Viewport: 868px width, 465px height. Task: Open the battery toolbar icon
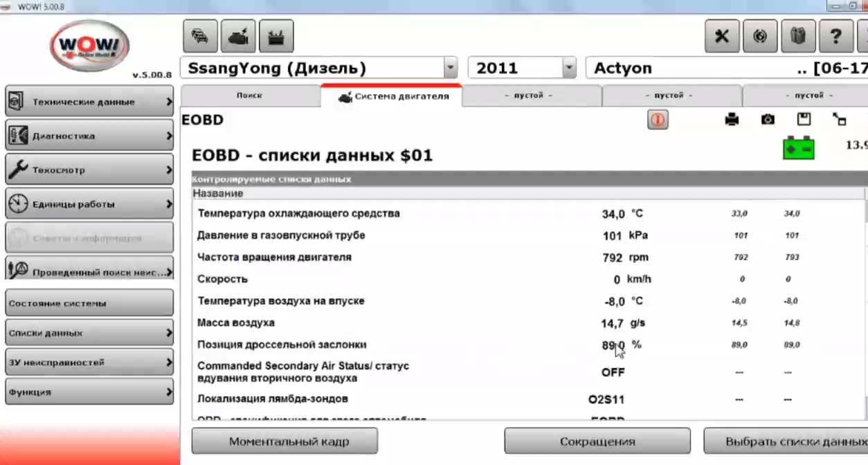click(276, 36)
